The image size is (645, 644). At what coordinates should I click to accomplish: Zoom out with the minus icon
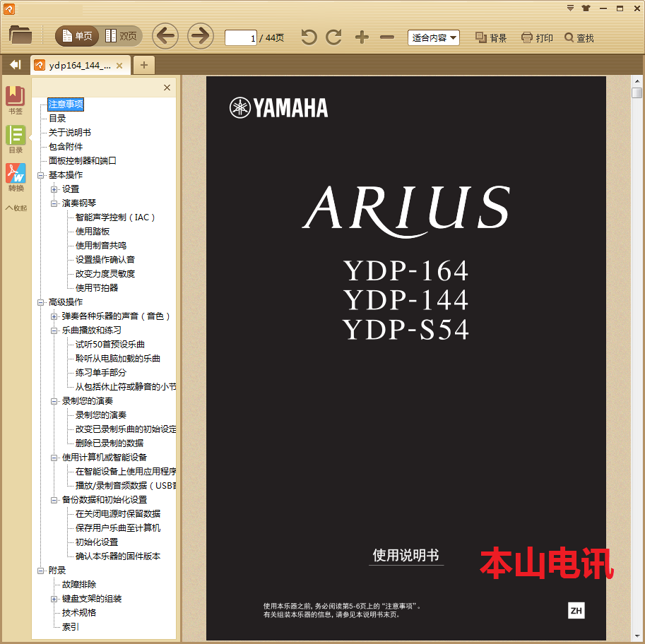point(387,37)
